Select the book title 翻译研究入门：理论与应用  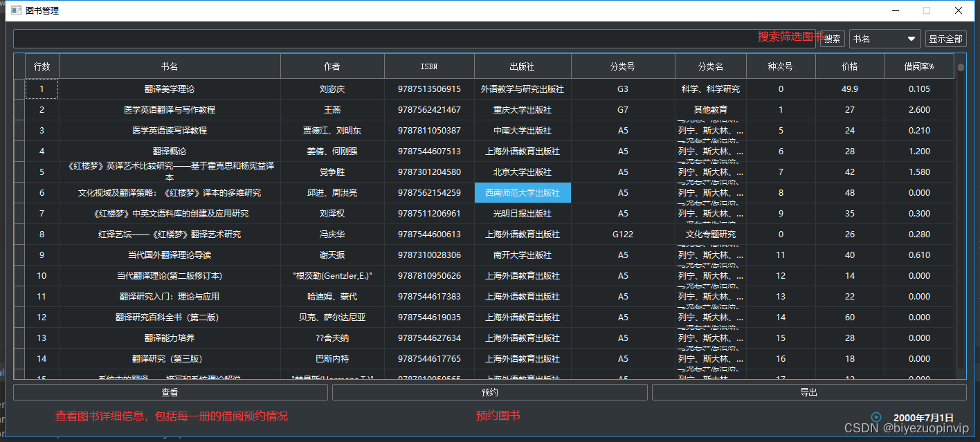[x=170, y=297]
